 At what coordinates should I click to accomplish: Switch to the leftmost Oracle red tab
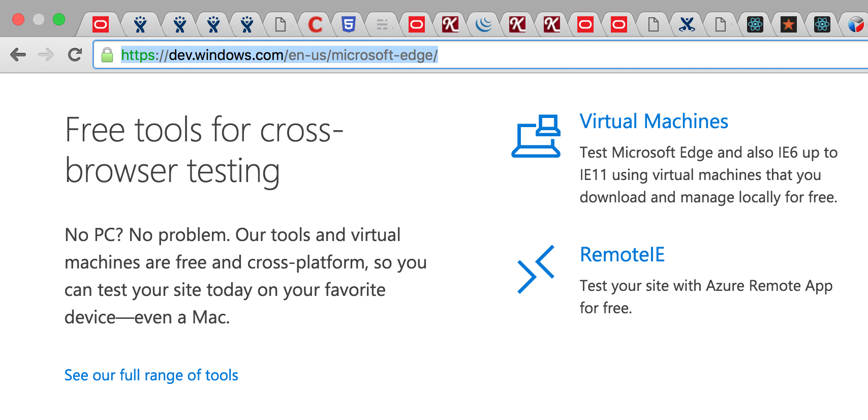[101, 24]
